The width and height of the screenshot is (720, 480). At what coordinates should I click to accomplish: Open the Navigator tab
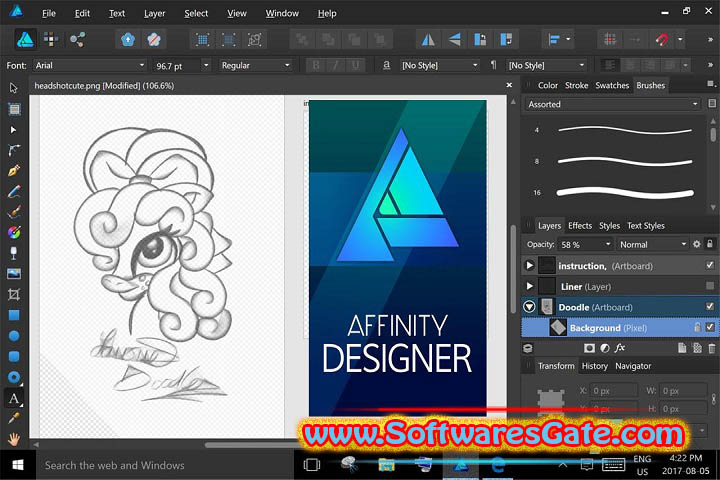[633, 366]
